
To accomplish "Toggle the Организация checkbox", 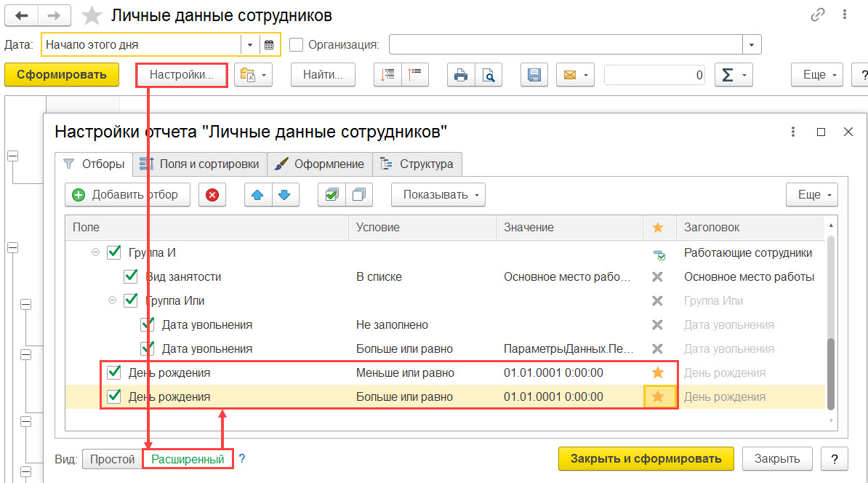I will pyautogui.click(x=297, y=45).
